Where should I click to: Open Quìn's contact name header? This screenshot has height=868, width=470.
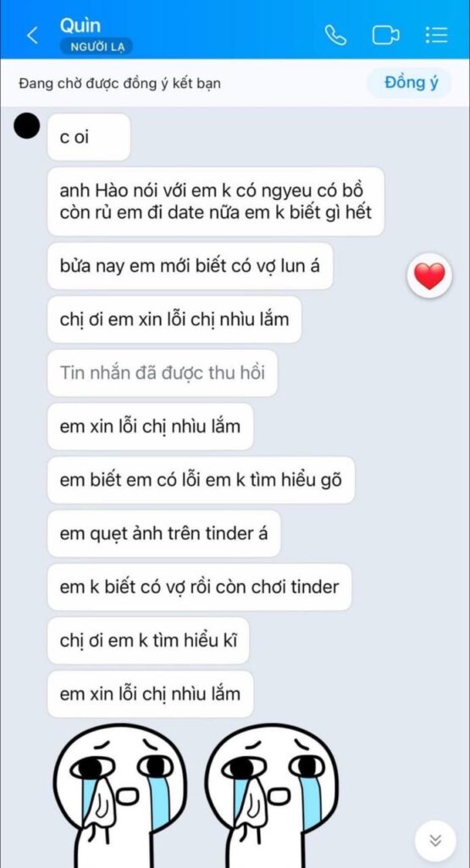[80, 25]
